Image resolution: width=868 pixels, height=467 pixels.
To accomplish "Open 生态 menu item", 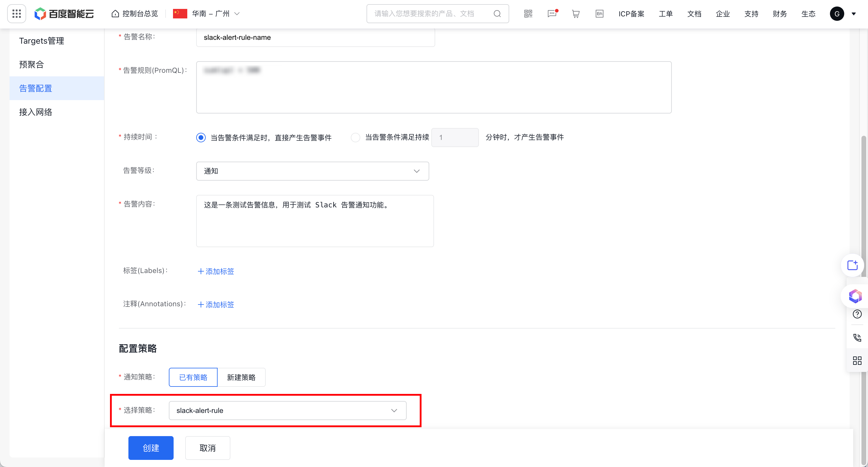I will pos(808,14).
